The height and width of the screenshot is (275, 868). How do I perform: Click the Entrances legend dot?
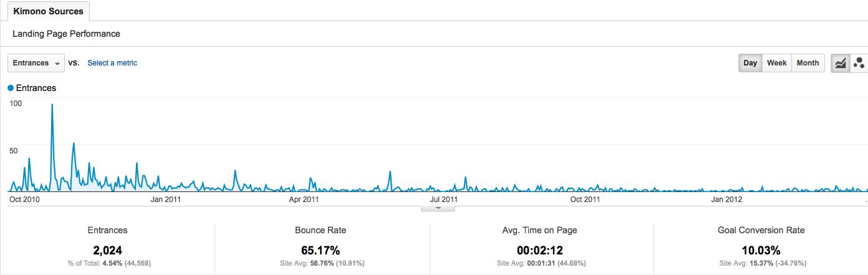pos(11,88)
